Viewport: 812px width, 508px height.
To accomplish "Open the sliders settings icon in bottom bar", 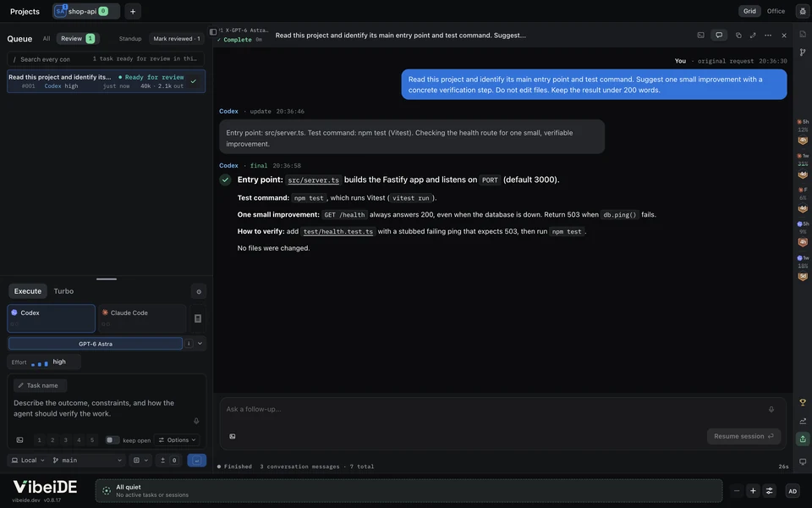I will pos(770,491).
